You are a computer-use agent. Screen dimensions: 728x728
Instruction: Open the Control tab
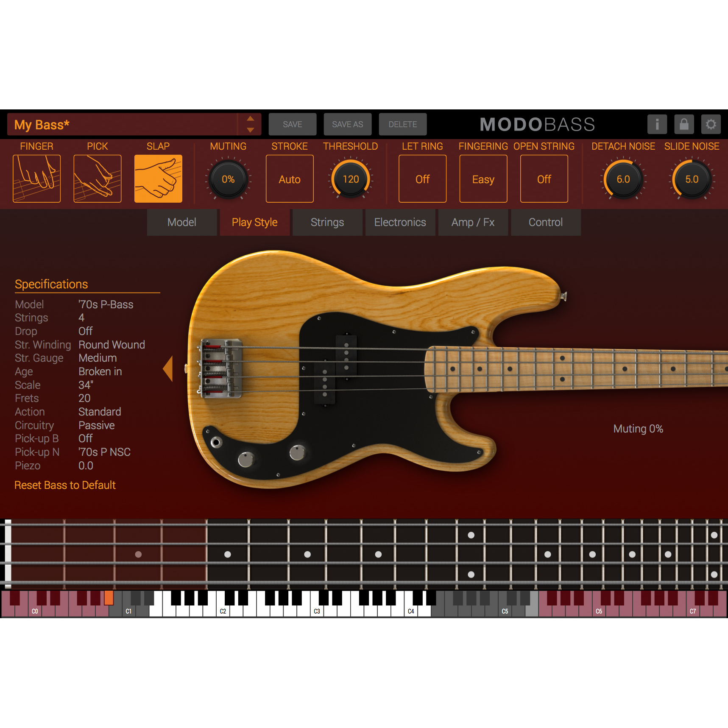click(546, 222)
